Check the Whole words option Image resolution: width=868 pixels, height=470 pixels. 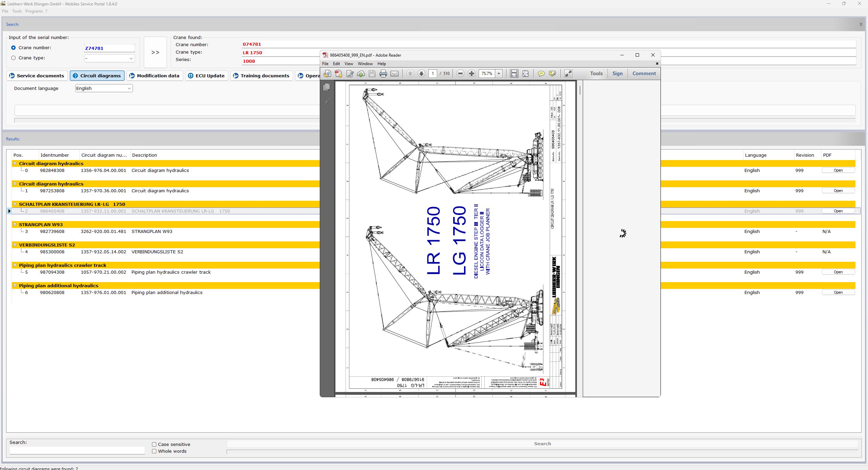coord(154,451)
